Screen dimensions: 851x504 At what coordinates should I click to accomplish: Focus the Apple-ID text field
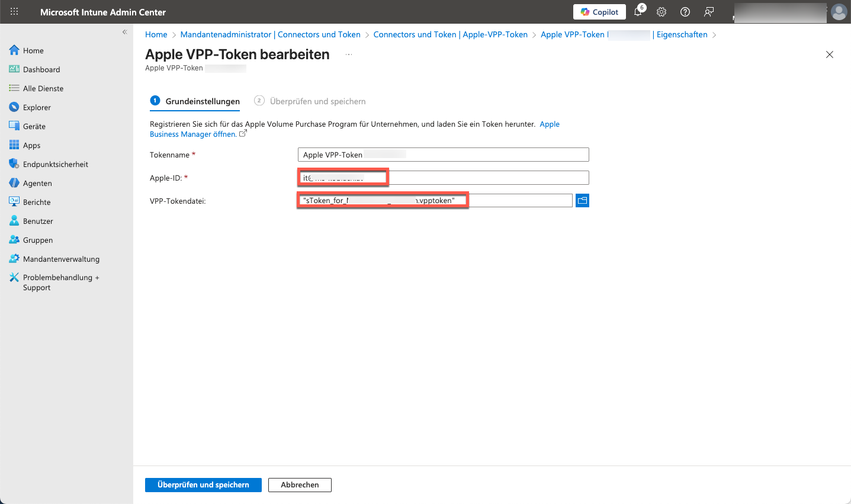pyautogui.click(x=486, y=178)
